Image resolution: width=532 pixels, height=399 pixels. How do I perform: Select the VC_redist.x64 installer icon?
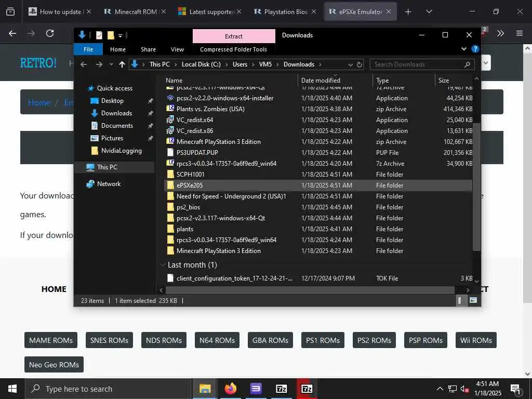(x=170, y=120)
